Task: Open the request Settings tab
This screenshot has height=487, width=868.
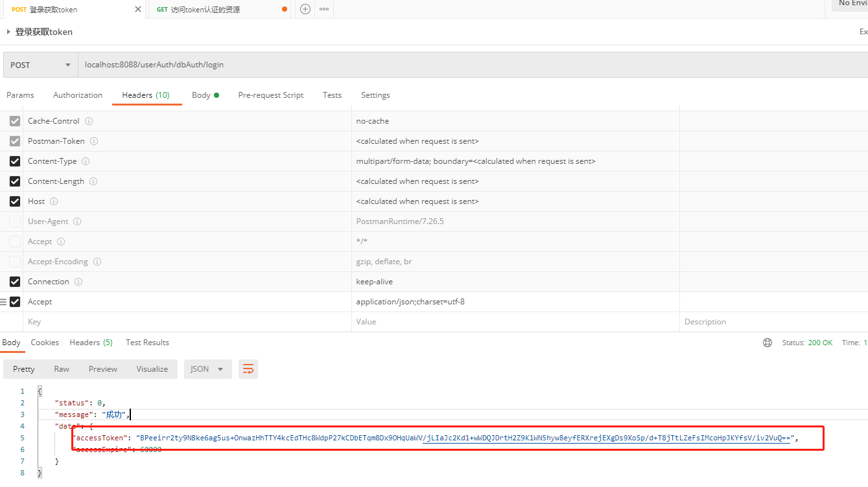Action: (375, 95)
